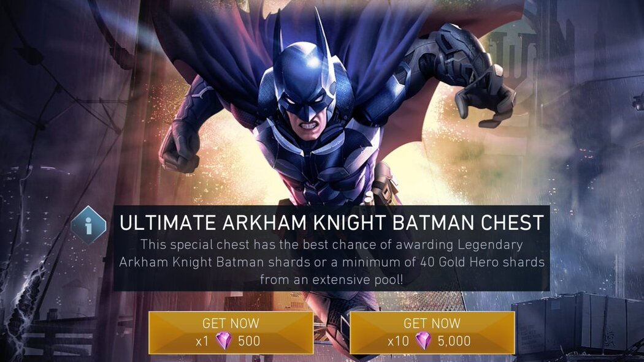Click the Ultimate Arkham Knight Batman Chest title
The width and height of the screenshot is (644, 362).
(x=332, y=223)
